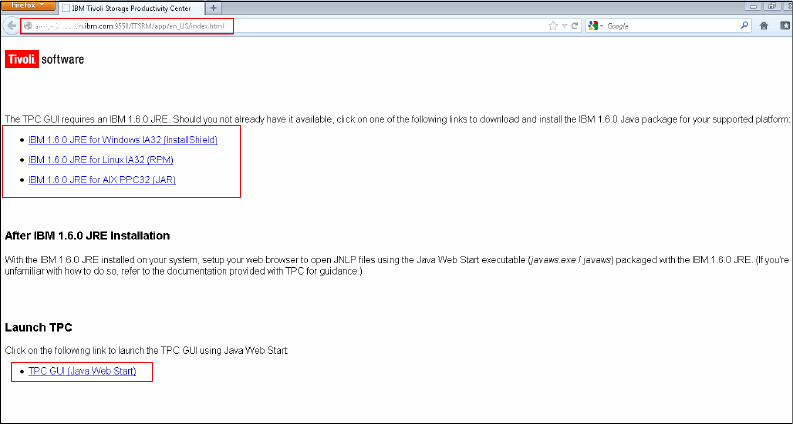Click the bookmark star icon in address bar
This screenshot has width=793, height=424.
[x=552, y=25]
